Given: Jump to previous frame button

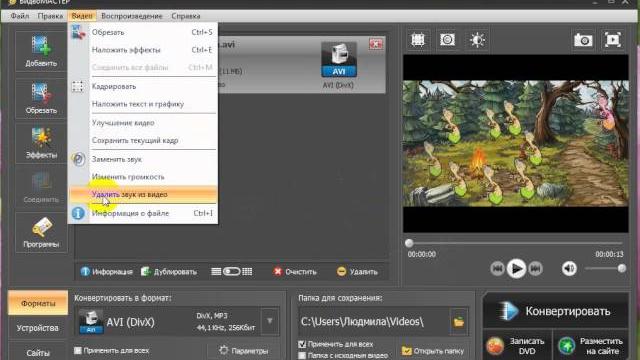Looking at the screenshot, I should [x=497, y=269].
